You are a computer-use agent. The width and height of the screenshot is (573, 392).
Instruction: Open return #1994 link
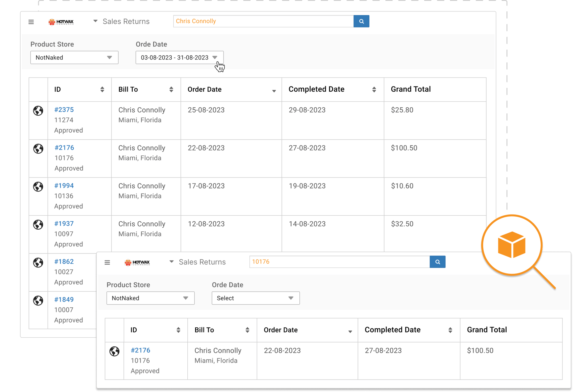pos(64,186)
